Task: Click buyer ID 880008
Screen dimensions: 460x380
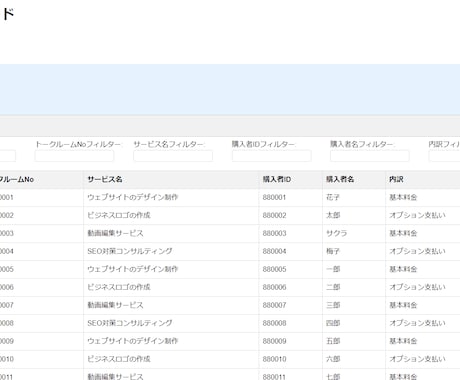Action: tap(274, 323)
